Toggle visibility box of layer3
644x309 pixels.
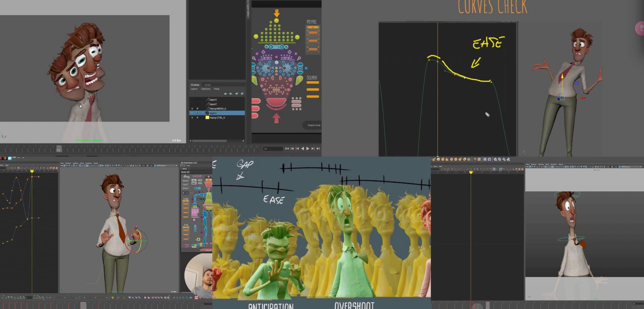coord(192,100)
